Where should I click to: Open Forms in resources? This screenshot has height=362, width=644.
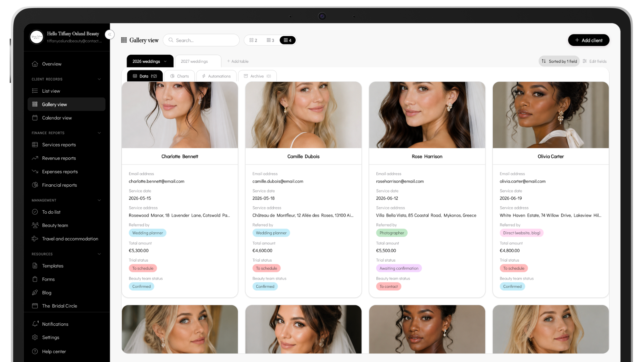(x=66, y=279)
